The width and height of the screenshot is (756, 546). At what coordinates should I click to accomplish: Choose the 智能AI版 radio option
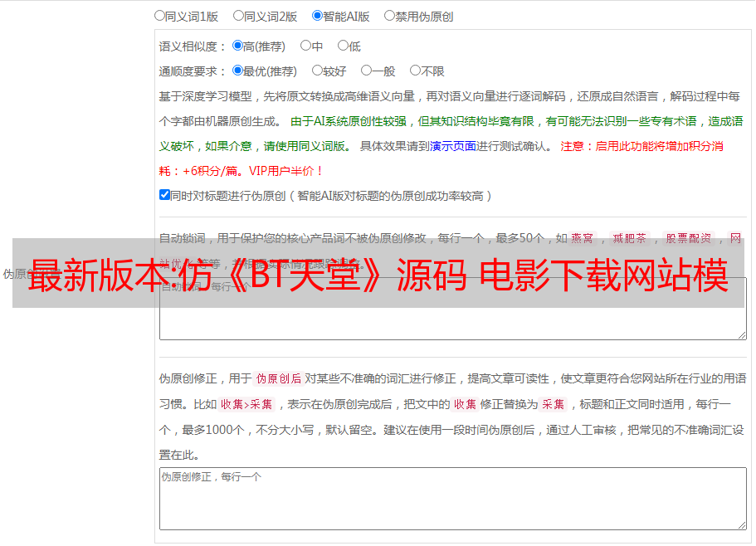pos(317,16)
